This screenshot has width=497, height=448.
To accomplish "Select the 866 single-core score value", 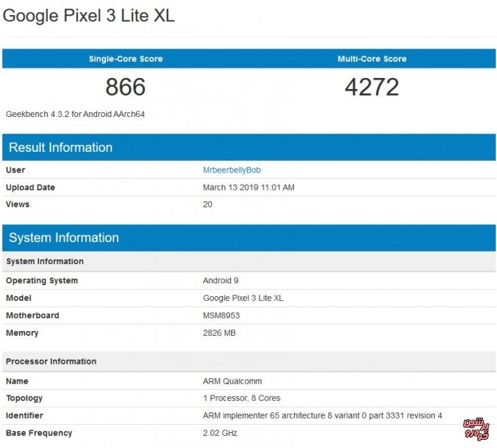I will coord(126,87).
